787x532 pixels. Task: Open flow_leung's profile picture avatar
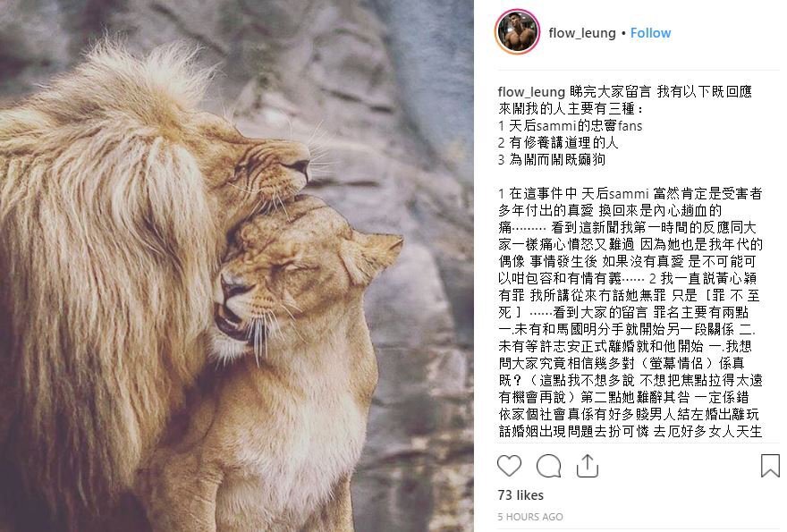coord(518,32)
